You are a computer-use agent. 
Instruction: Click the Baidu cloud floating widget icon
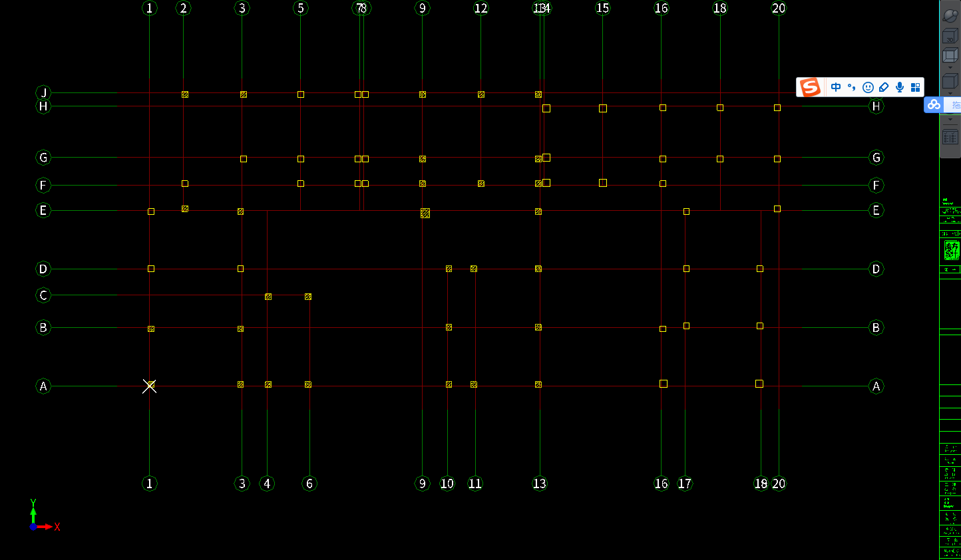[934, 104]
